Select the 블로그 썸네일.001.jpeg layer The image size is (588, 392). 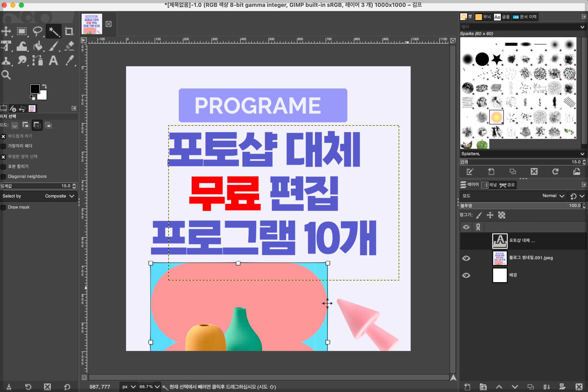pyautogui.click(x=531, y=258)
